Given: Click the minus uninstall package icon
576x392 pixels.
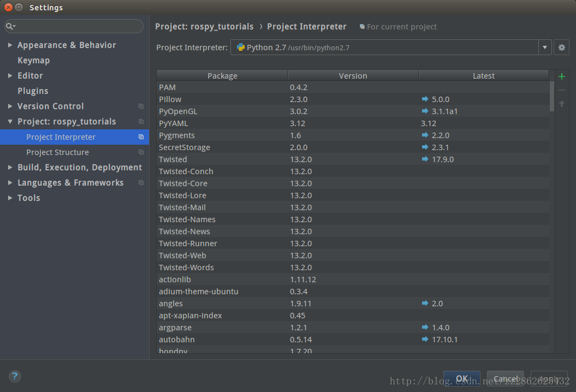Looking at the screenshot, I should (561, 90).
